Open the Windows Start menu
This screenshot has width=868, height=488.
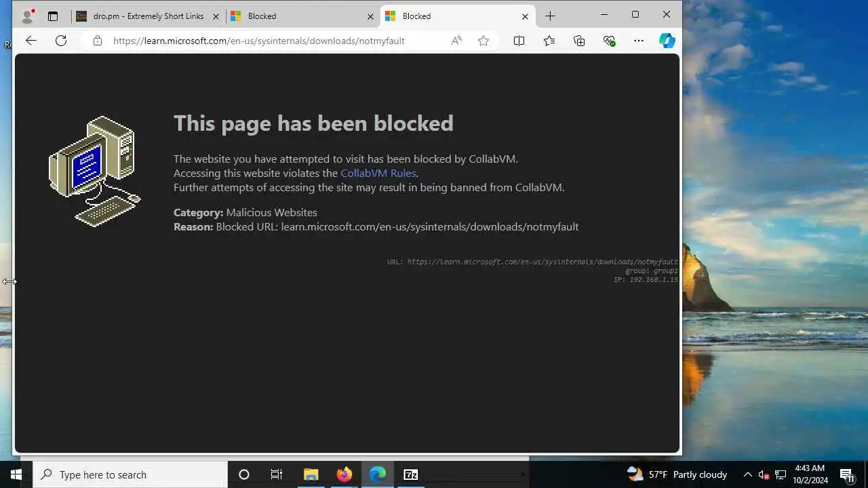(x=16, y=474)
